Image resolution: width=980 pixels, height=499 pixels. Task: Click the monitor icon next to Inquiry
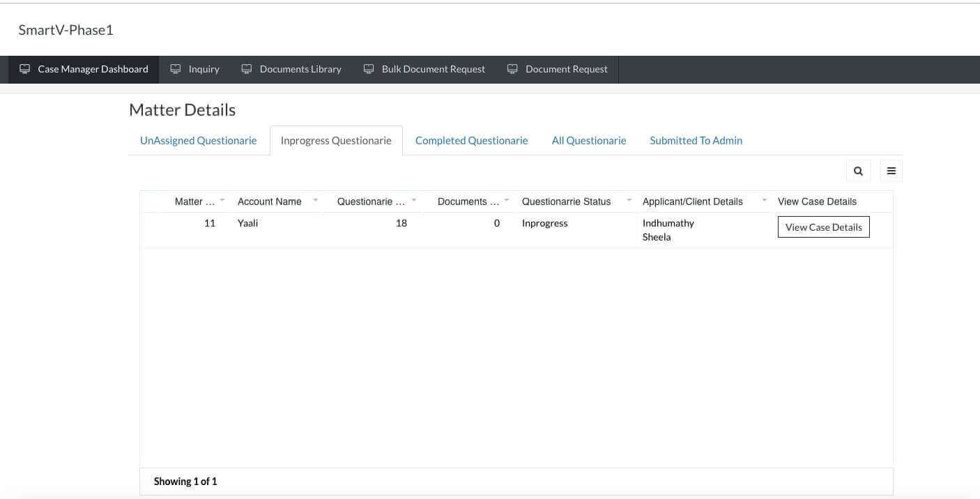[176, 69]
